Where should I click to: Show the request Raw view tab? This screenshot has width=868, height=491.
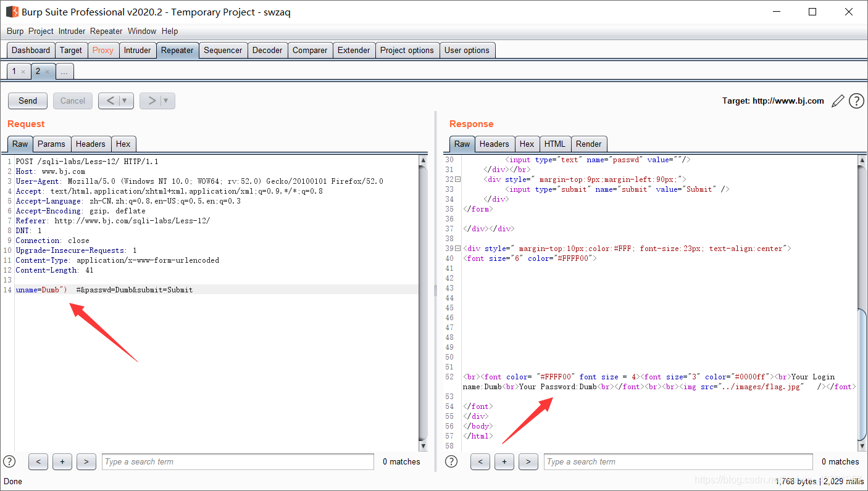[20, 144]
